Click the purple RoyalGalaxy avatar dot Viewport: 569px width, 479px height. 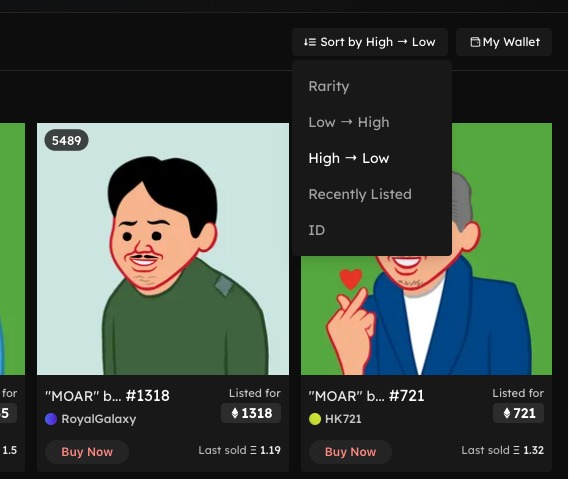pos(51,419)
